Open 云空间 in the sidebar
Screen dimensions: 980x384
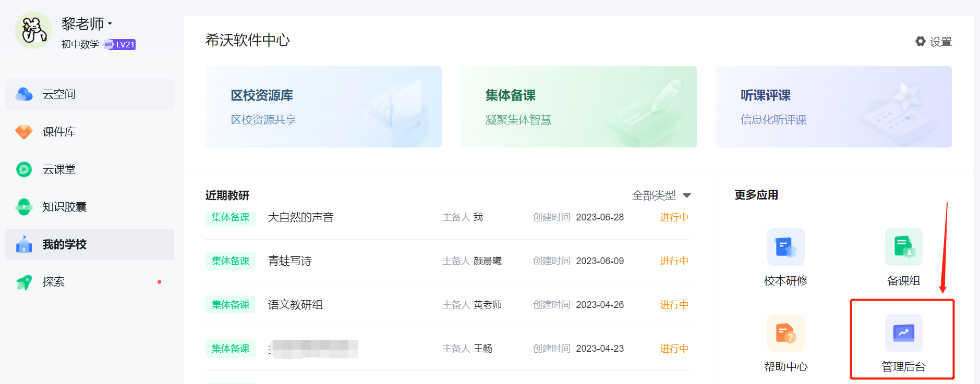[90, 94]
